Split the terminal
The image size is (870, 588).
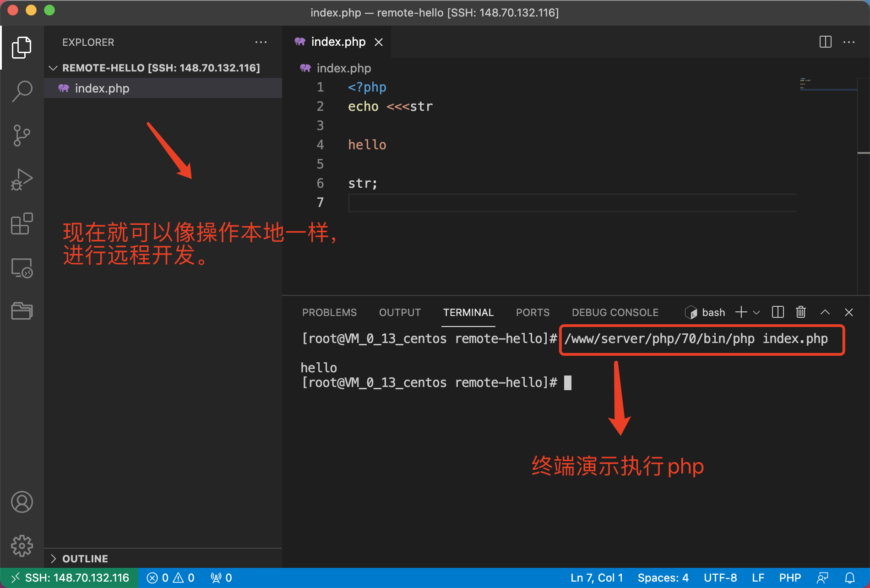778,312
